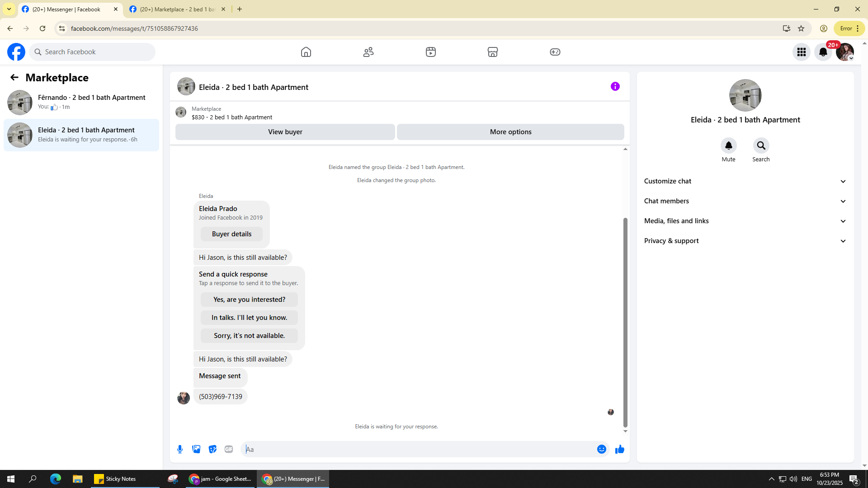This screenshot has height=488, width=868.
Task: Mute this conversation
Action: (x=728, y=145)
